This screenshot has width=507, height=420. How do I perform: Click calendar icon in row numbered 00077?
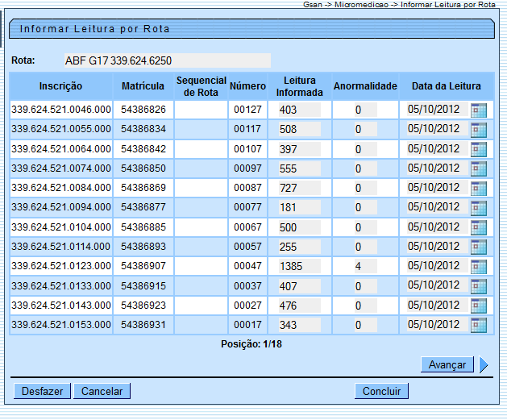click(x=479, y=208)
